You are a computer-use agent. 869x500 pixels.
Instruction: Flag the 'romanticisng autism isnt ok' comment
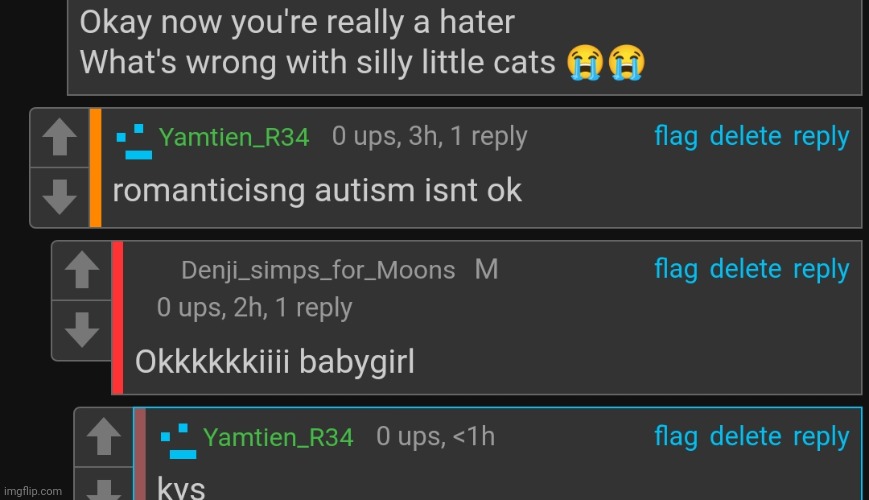[x=676, y=136]
